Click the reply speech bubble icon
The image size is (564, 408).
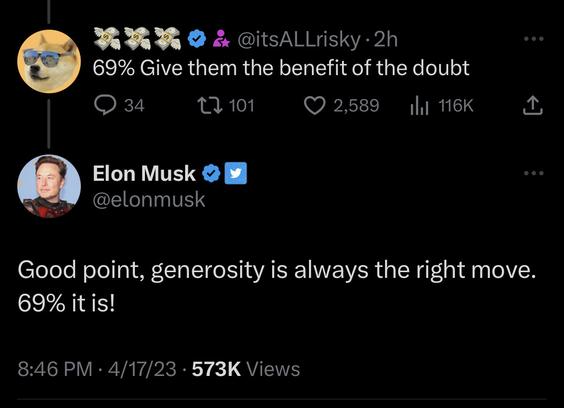click(x=105, y=105)
